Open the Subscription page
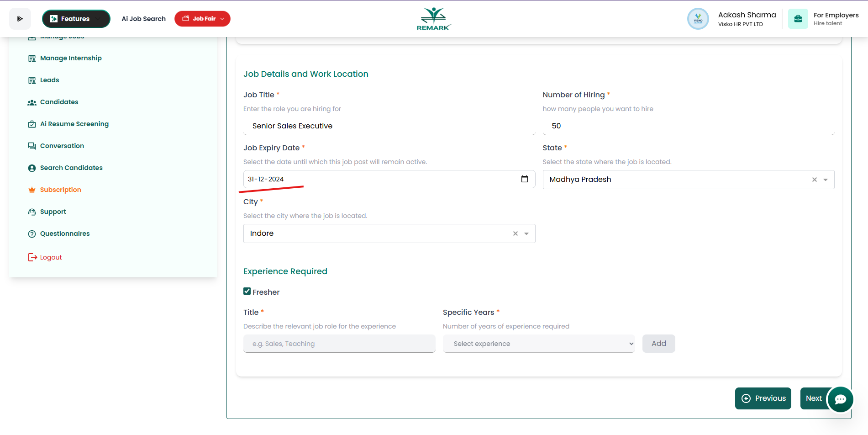This screenshot has height=435, width=868. click(60, 190)
